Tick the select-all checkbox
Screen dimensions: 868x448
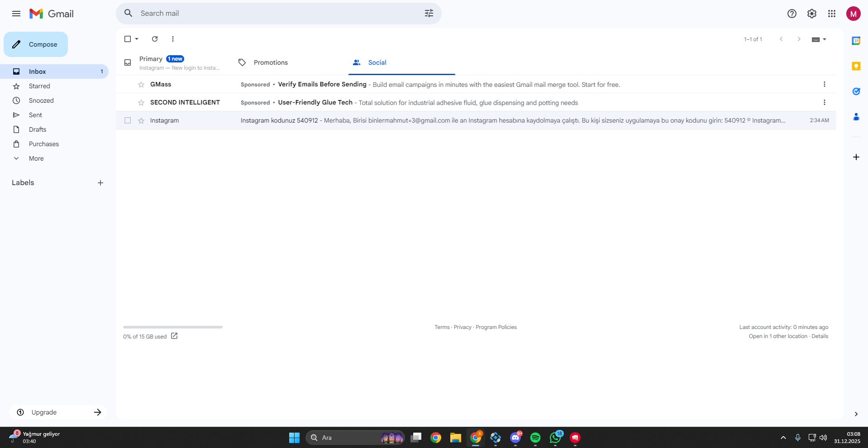[x=128, y=39]
